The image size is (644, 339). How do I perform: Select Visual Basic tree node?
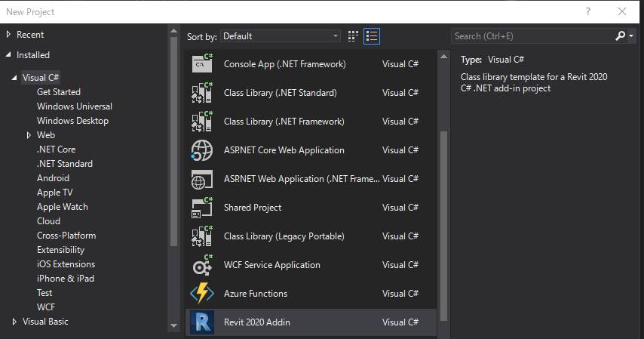click(x=45, y=322)
